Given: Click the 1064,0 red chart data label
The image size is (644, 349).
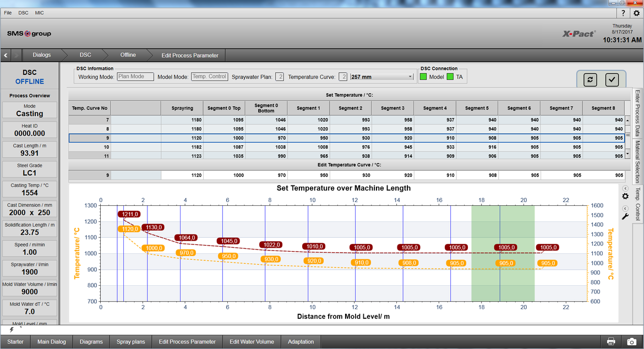Looking at the screenshot, I should 187,238.
